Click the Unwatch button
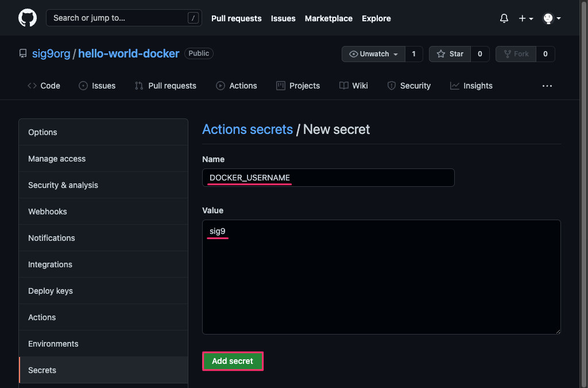This screenshot has height=388, width=588. tap(373, 54)
